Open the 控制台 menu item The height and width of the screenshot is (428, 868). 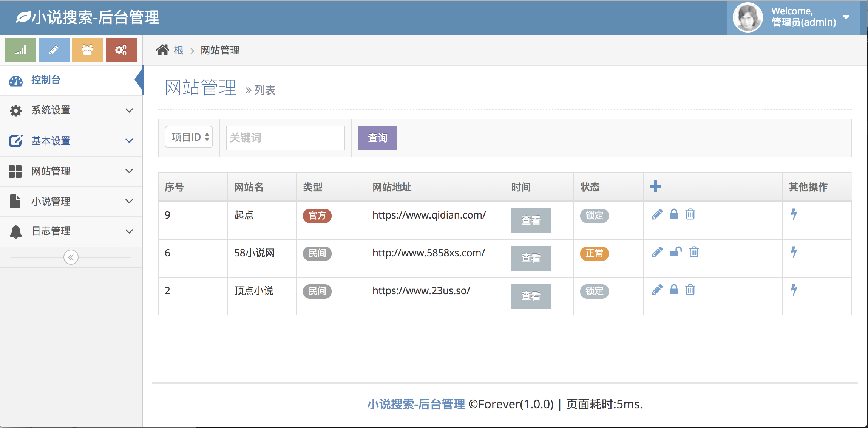pyautogui.click(x=46, y=80)
